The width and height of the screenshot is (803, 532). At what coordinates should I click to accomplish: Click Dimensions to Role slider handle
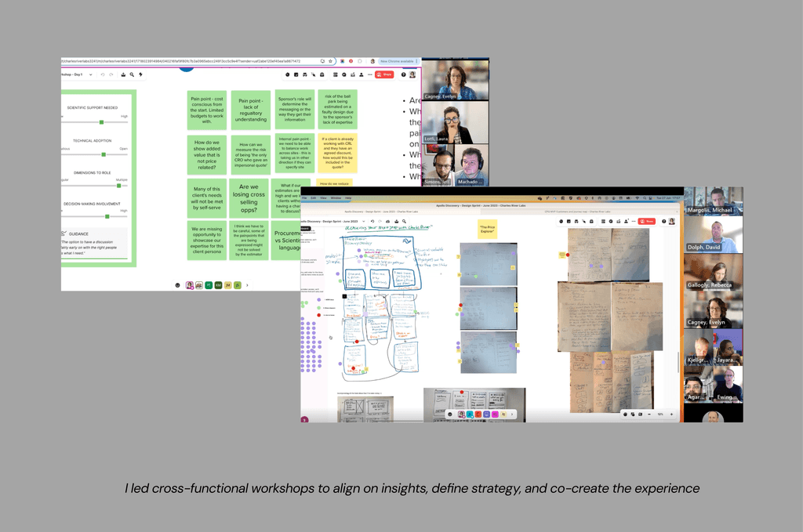119,186
